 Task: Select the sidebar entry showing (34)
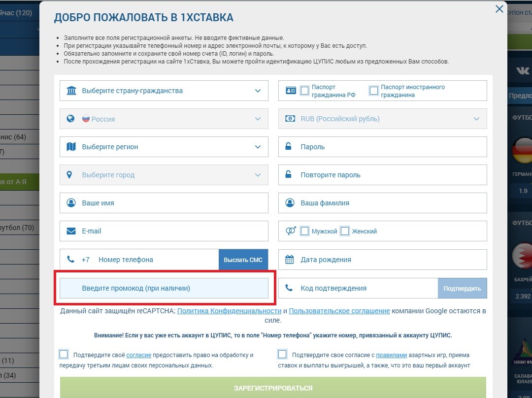[20, 375]
